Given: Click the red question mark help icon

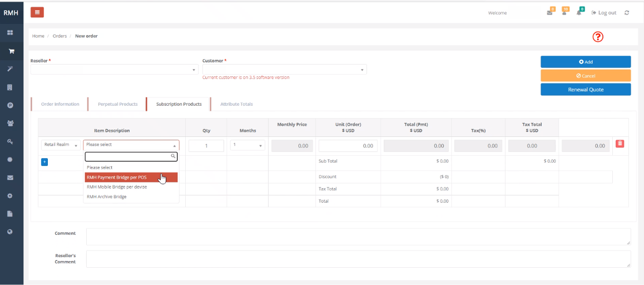Looking at the screenshot, I should coord(598,37).
